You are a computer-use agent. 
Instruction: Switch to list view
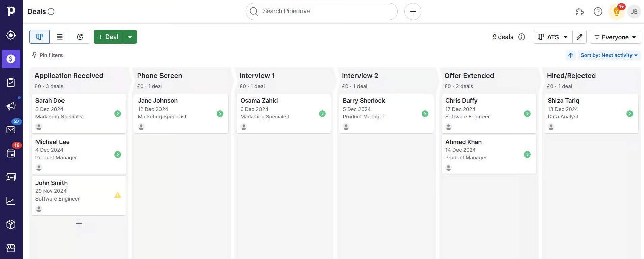point(60,37)
